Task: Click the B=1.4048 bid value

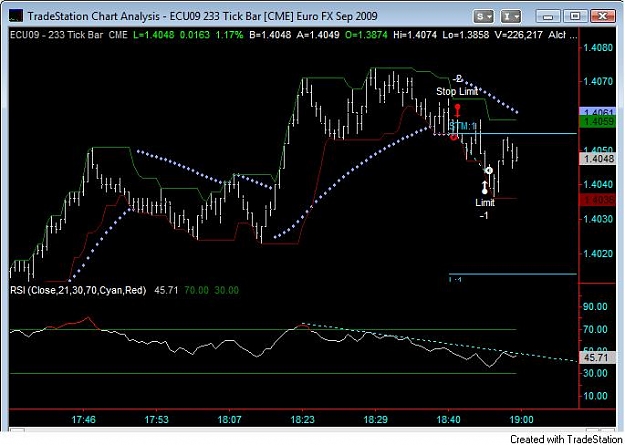Action: tap(270, 35)
